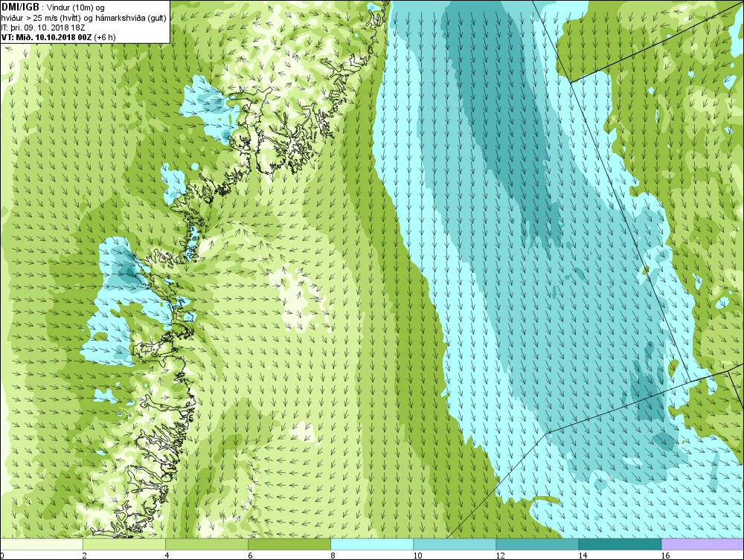Screen dimensions: 744x560
Task: Select the palest 0–2 m/s legend color
Action: (x=42, y=544)
